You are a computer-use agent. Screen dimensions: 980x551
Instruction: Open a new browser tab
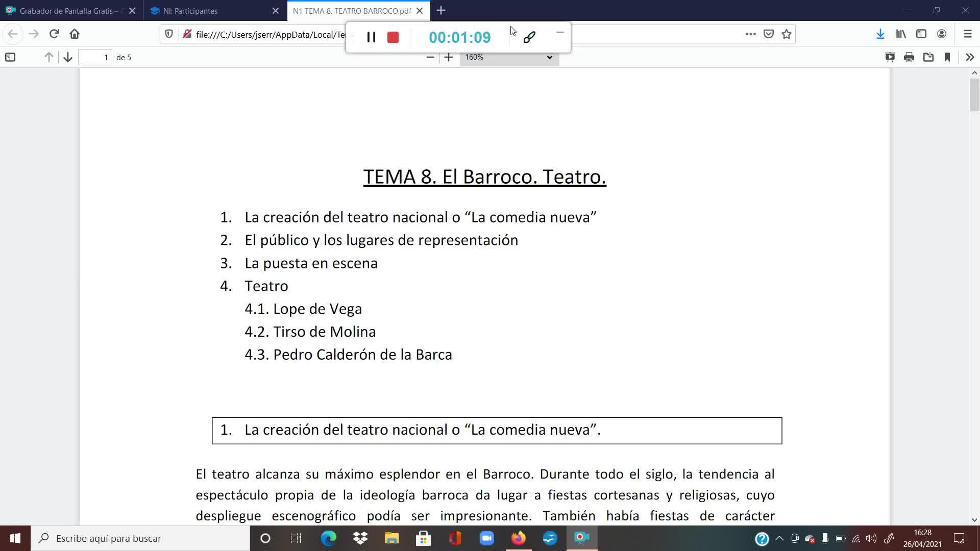pyautogui.click(x=441, y=11)
